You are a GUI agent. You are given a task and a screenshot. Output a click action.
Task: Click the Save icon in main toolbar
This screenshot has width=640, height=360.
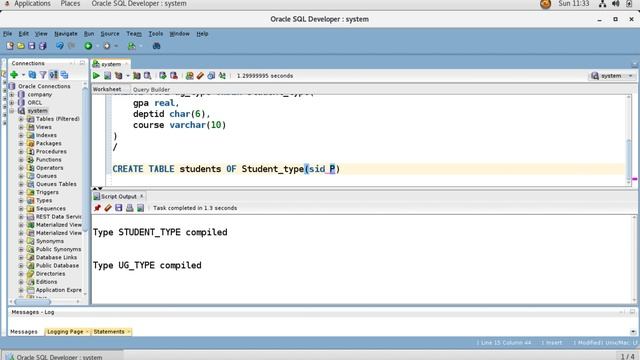pyautogui.click(x=31, y=46)
